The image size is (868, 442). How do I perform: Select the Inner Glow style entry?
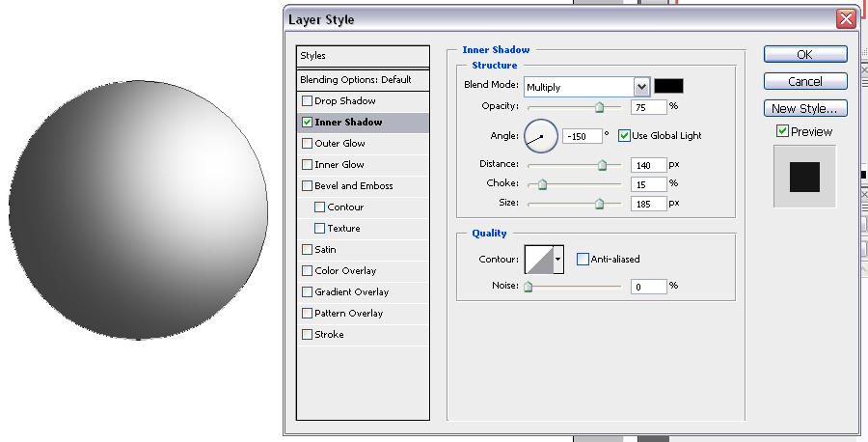coord(363,164)
